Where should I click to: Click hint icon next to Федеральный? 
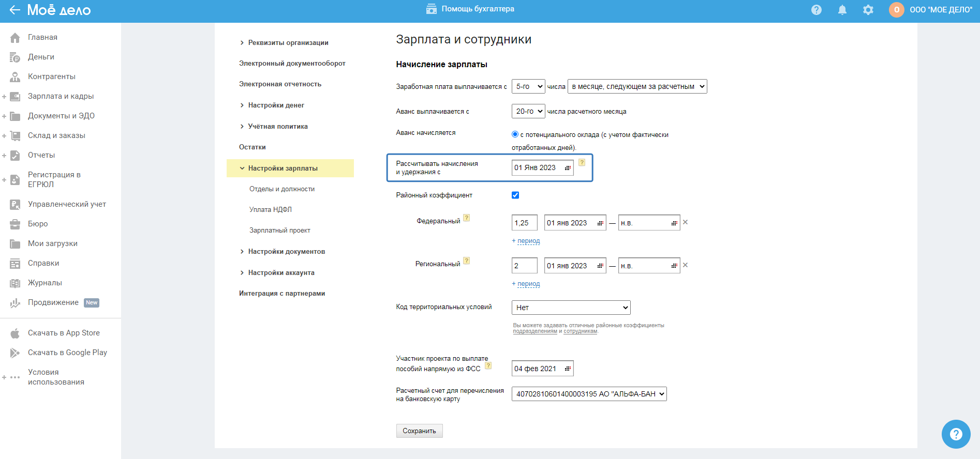coord(467,218)
